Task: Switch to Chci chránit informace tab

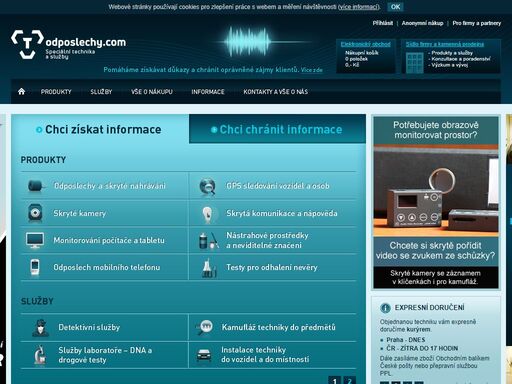Action: pyautogui.click(x=277, y=129)
